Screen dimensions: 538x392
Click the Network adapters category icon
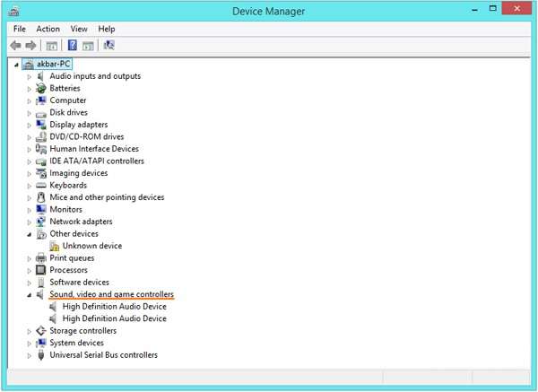click(x=41, y=222)
